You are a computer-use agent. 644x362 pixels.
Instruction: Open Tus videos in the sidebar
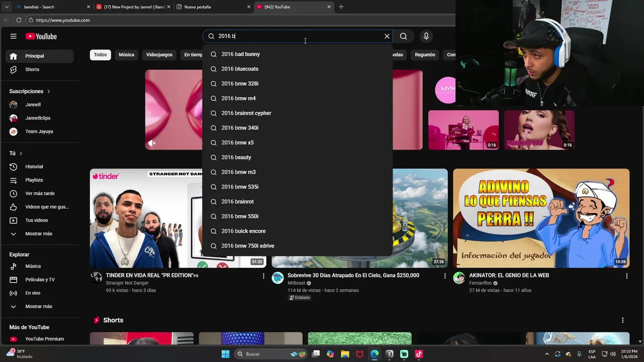click(x=40, y=220)
